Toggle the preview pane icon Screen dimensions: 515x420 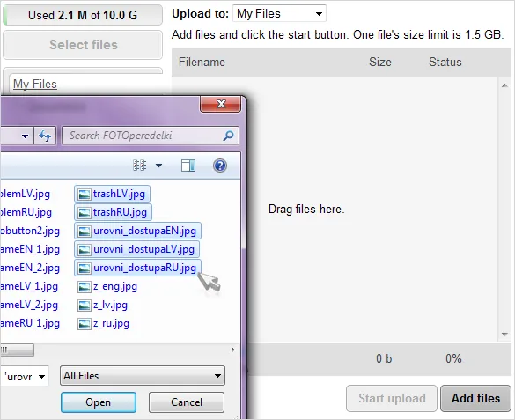click(188, 166)
